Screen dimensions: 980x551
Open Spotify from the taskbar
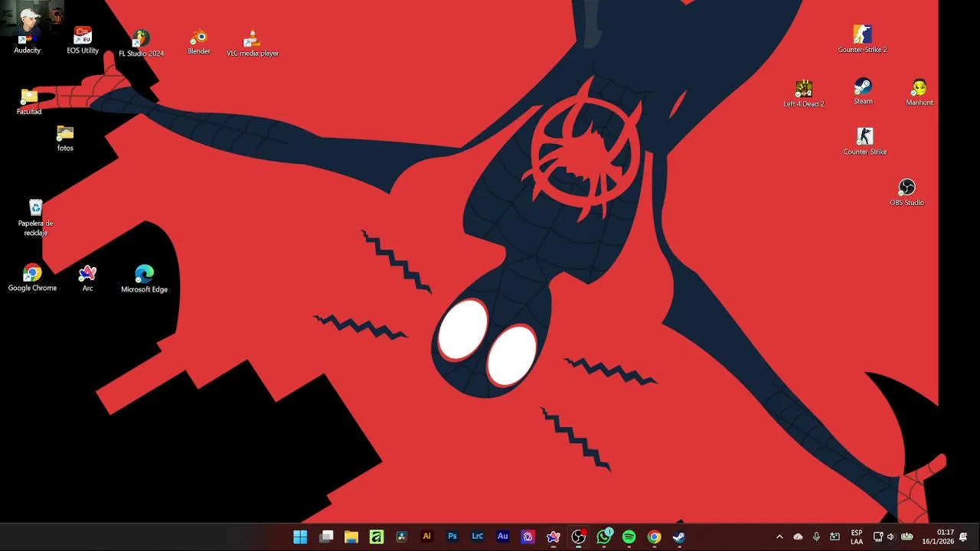coord(629,537)
